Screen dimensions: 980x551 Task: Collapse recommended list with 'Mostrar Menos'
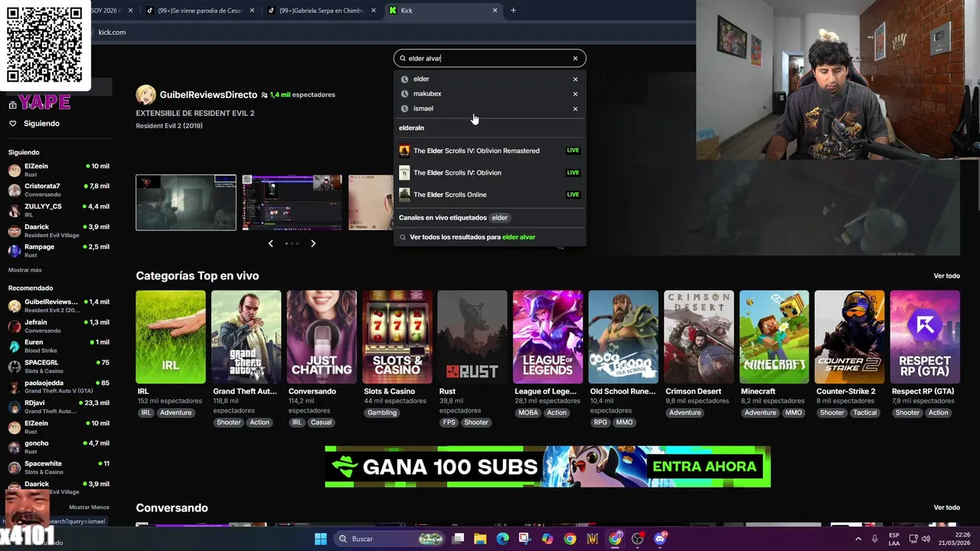point(89,507)
